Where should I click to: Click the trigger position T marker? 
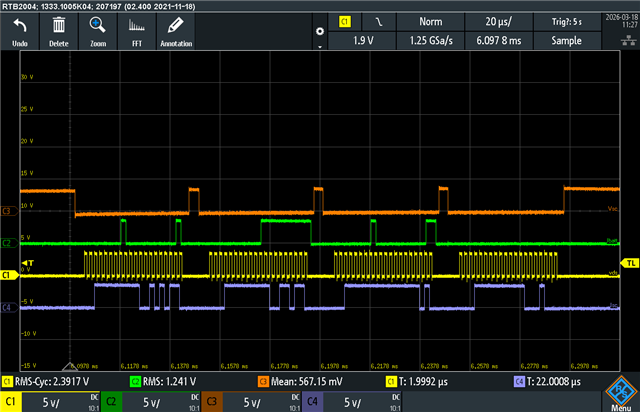point(28,263)
